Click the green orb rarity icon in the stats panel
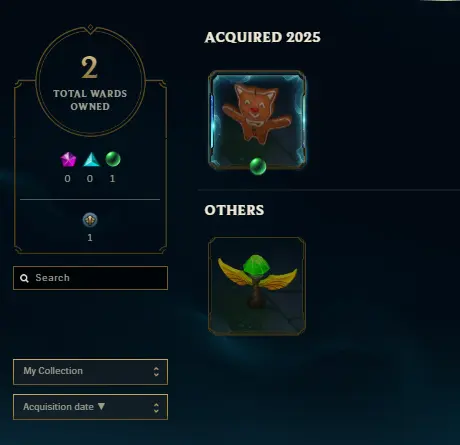This screenshot has width=460, height=445. coord(113,159)
